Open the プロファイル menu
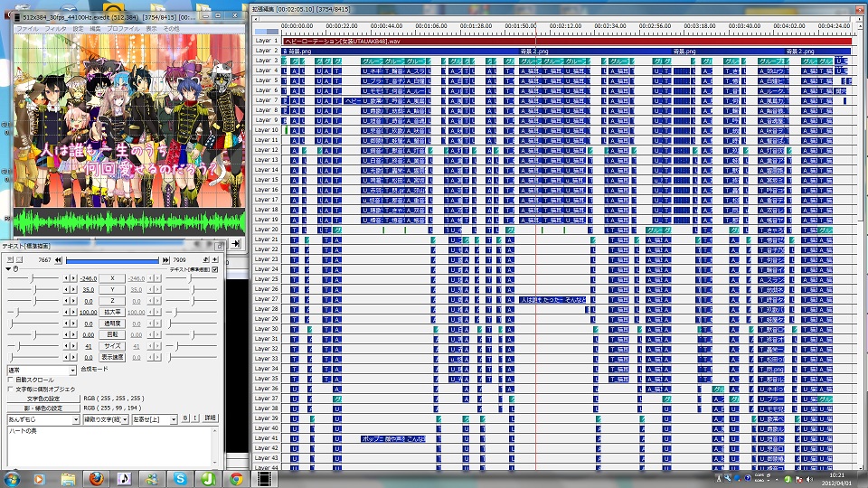 tap(123, 29)
